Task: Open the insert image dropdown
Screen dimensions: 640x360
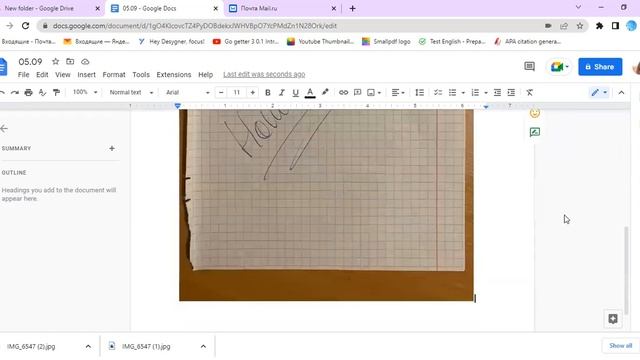Action: pos(374,93)
